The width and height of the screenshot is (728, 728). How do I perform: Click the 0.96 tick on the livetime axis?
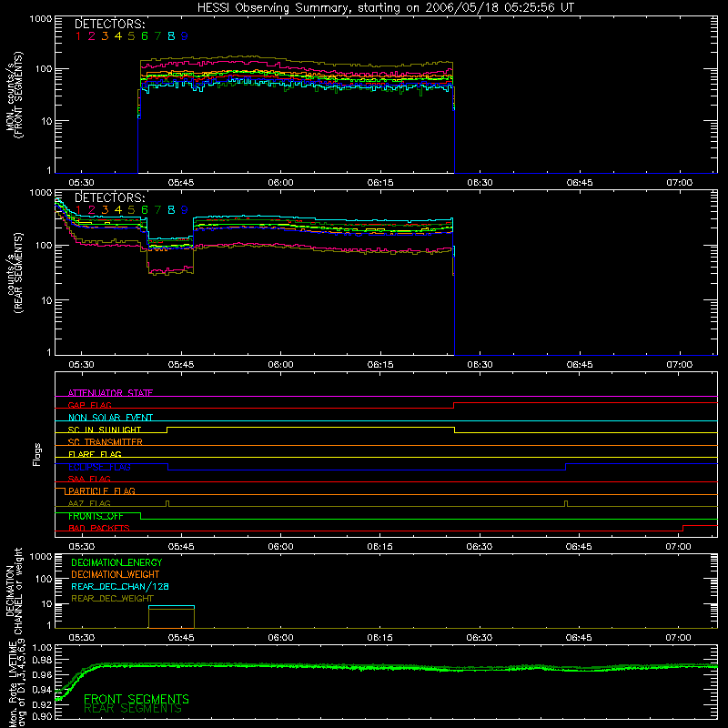(x=42, y=674)
